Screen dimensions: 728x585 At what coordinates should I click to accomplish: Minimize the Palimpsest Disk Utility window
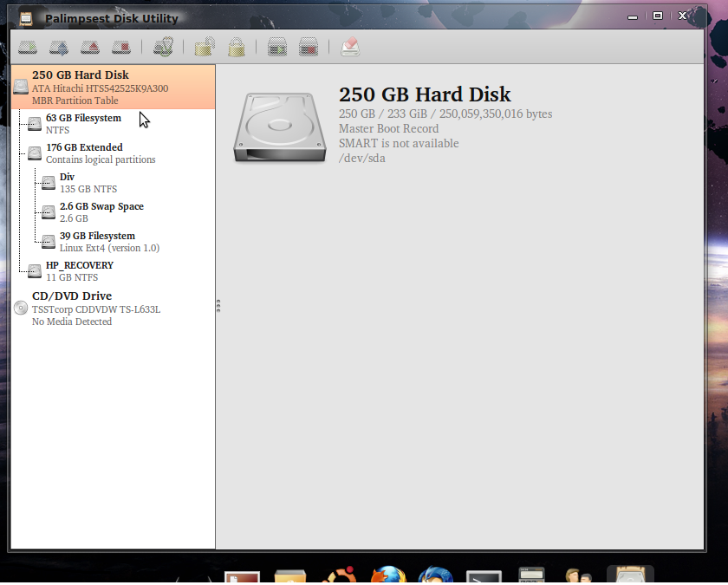(633, 17)
